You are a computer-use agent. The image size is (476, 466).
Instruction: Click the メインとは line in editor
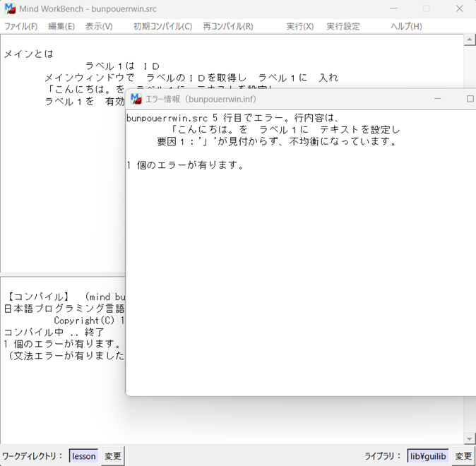pos(28,54)
